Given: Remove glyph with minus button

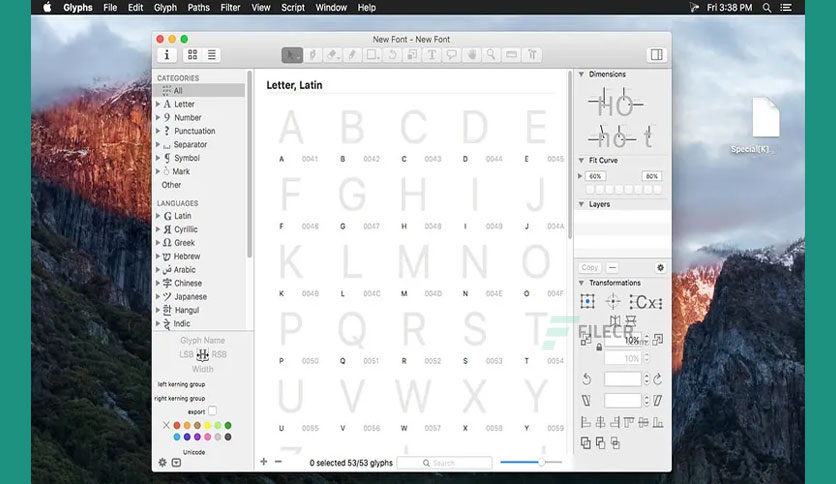Looking at the screenshot, I should click(278, 462).
